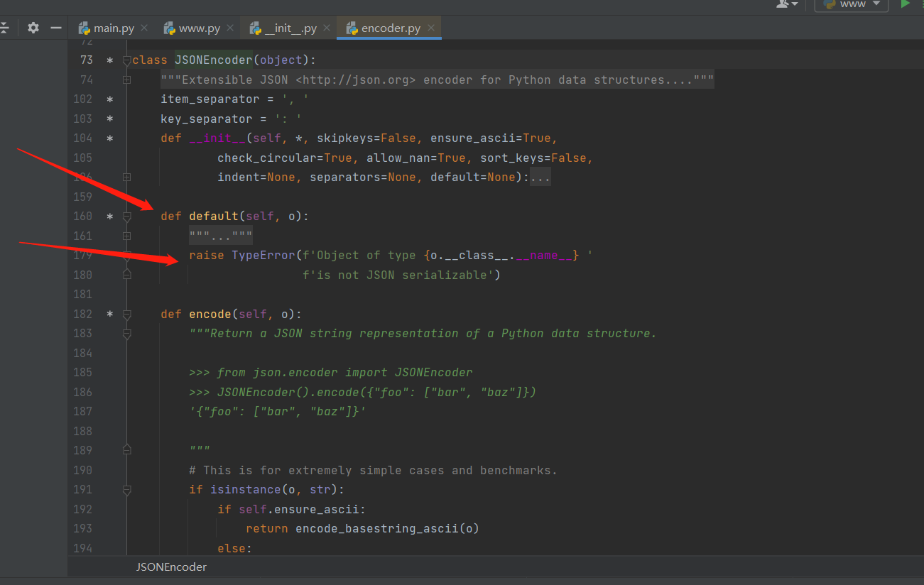Switch to the www.py tab
The width and height of the screenshot is (924, 585).
pos(199,28)
